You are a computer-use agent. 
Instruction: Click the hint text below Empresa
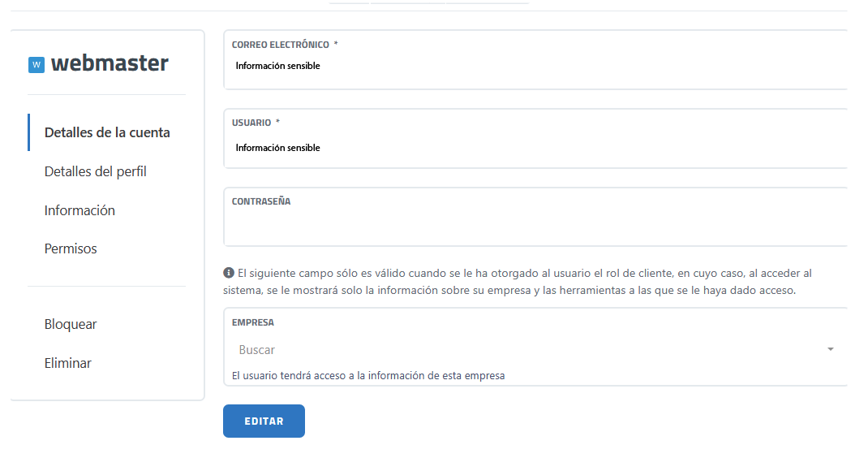368,375
